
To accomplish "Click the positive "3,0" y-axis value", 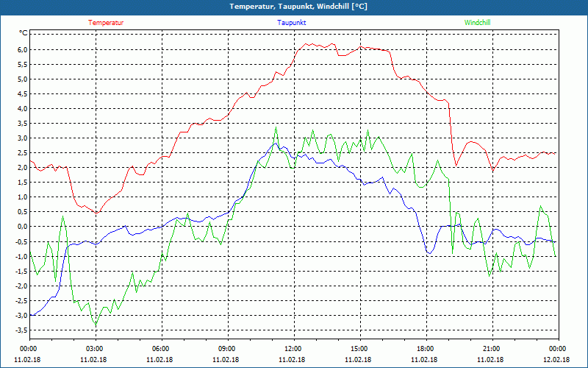I will pos(22,138).
